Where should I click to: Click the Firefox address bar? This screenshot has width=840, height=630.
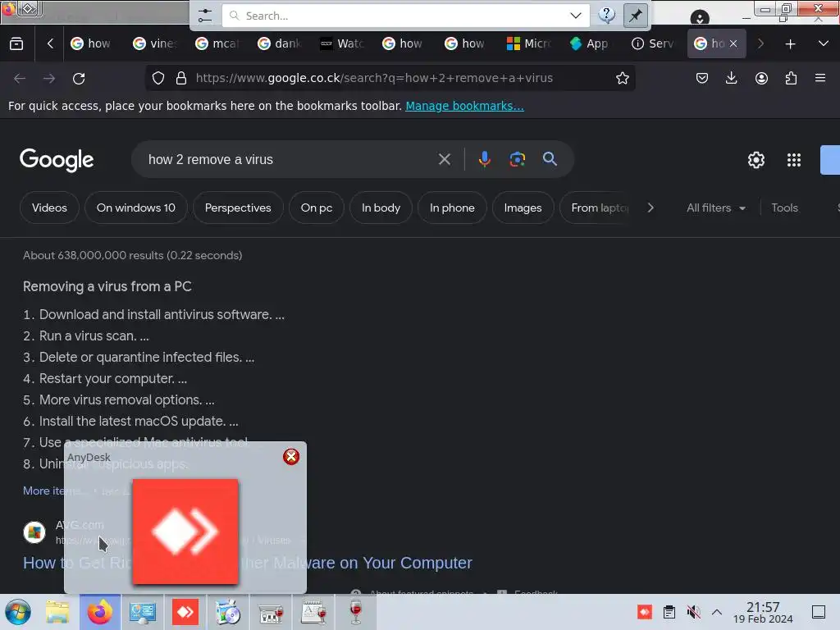pos(390,78)
